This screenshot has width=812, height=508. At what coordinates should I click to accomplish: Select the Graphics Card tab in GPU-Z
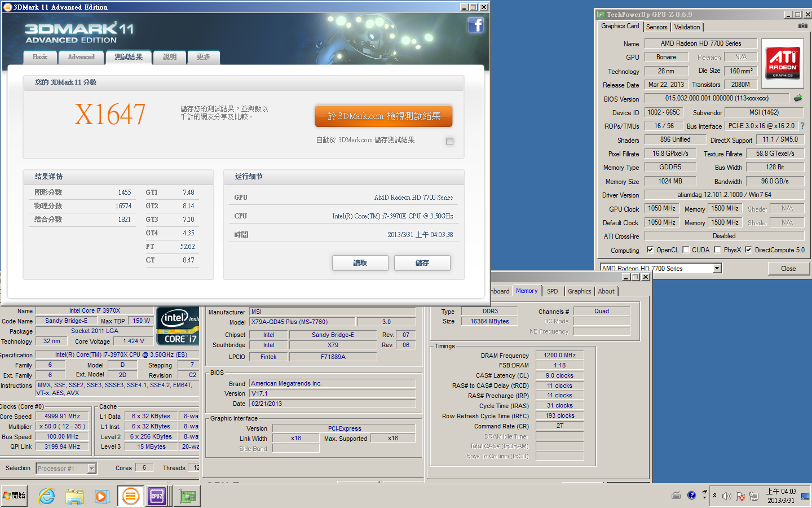[x=620, y=26]
